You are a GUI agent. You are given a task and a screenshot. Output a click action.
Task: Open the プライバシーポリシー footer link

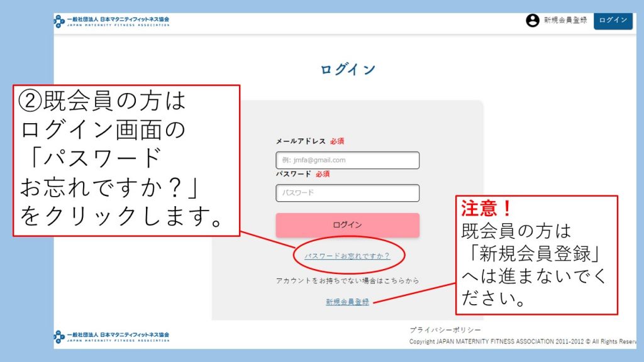(445, 329)
